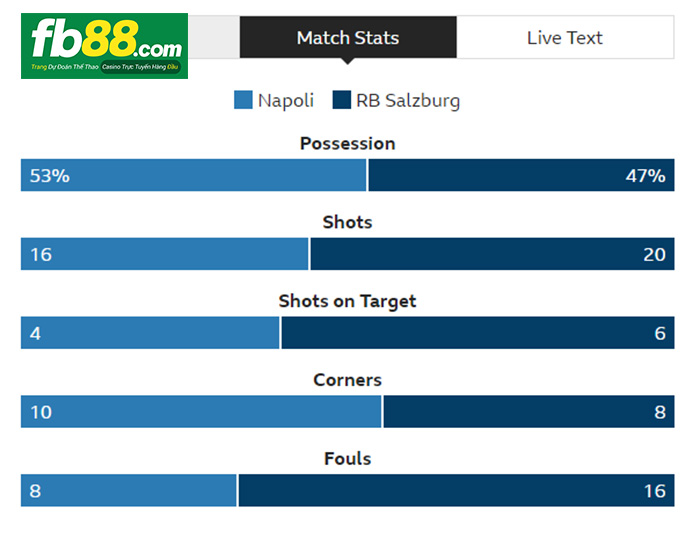Click RB Salzburg's 8 corners bar

click(x=529, y=411)
